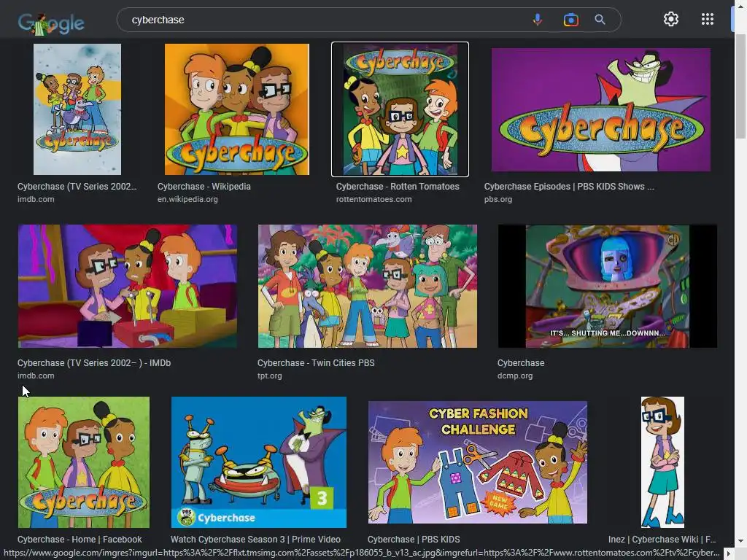Viewport: 747px width, 560px height.
Task: Click 'Cyberchase (TV Series 2002– ) - IMDb' link
Action: point(94,363)
